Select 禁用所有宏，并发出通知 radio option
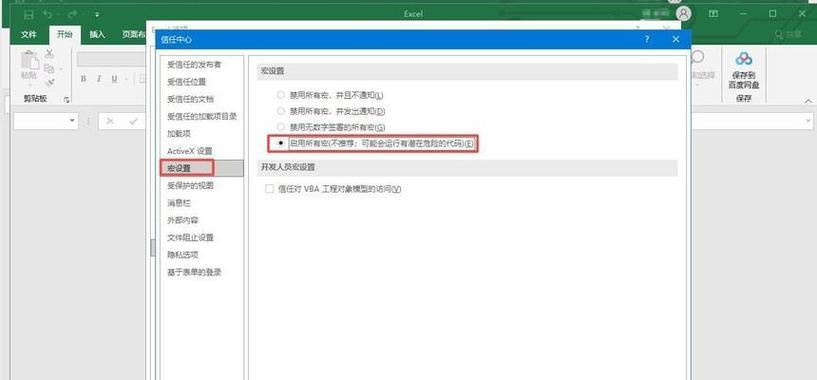This screenshot has width=817, height=380. [281, 111]
